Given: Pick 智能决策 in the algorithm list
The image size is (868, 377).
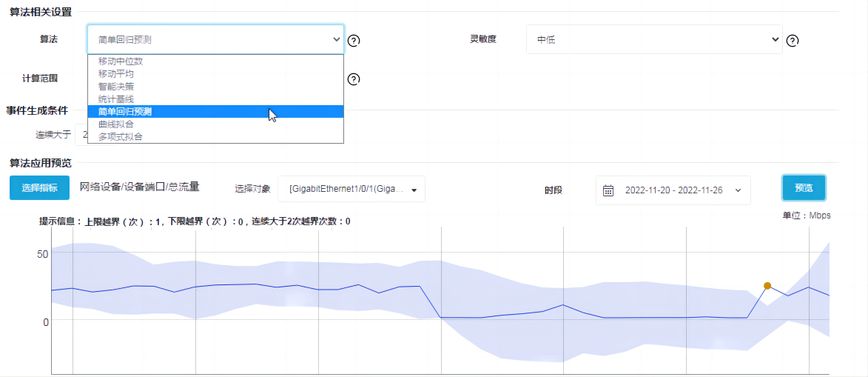Looking at the screenshot, I should [x=116, y=87].
